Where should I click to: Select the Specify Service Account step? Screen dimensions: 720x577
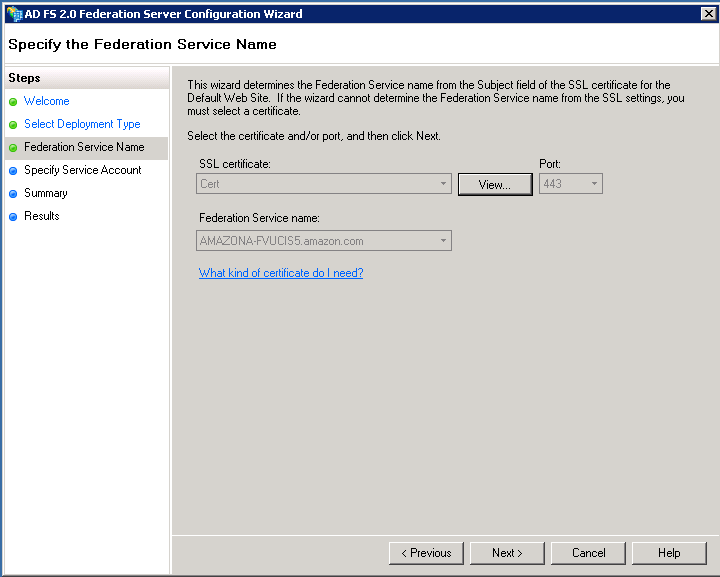(x=83, y=170)
